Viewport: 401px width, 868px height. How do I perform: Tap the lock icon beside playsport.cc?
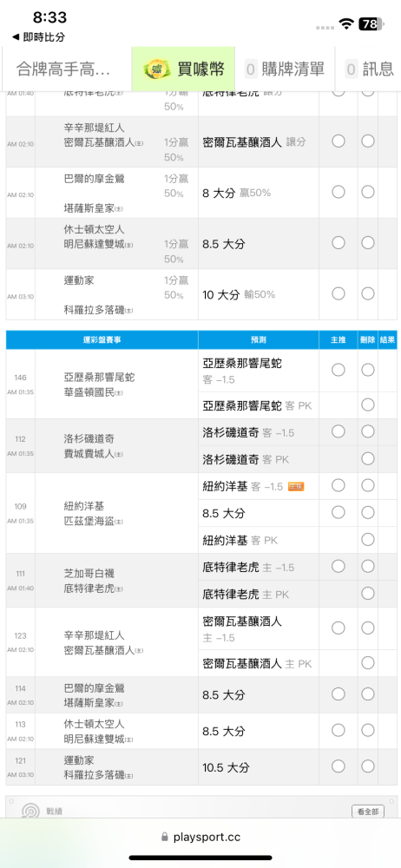(164, 837)
